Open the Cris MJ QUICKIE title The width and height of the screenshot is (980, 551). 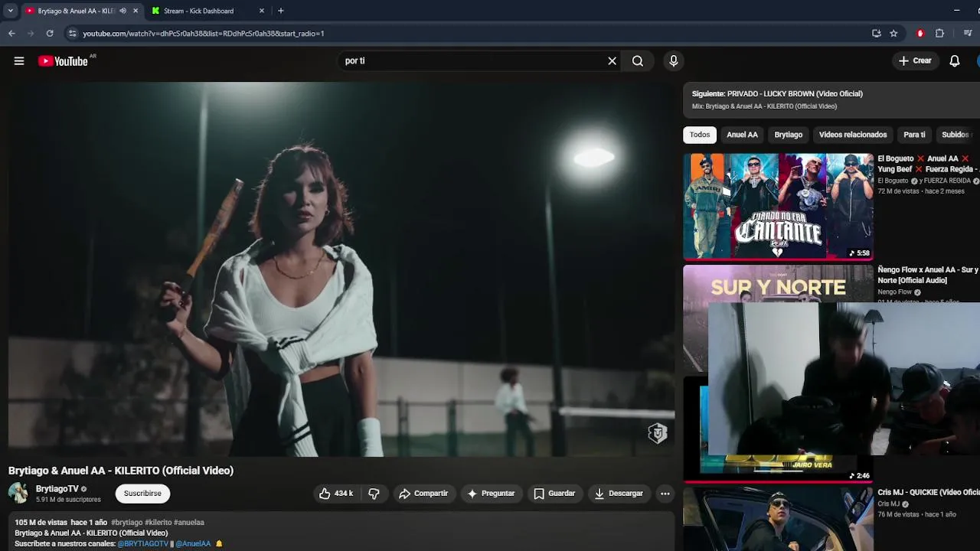929,492
